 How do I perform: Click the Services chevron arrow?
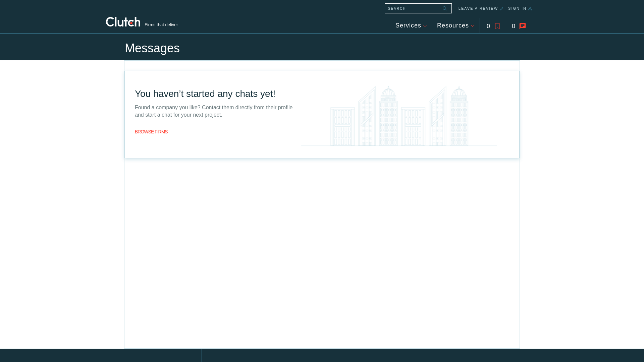pos(425,26)
